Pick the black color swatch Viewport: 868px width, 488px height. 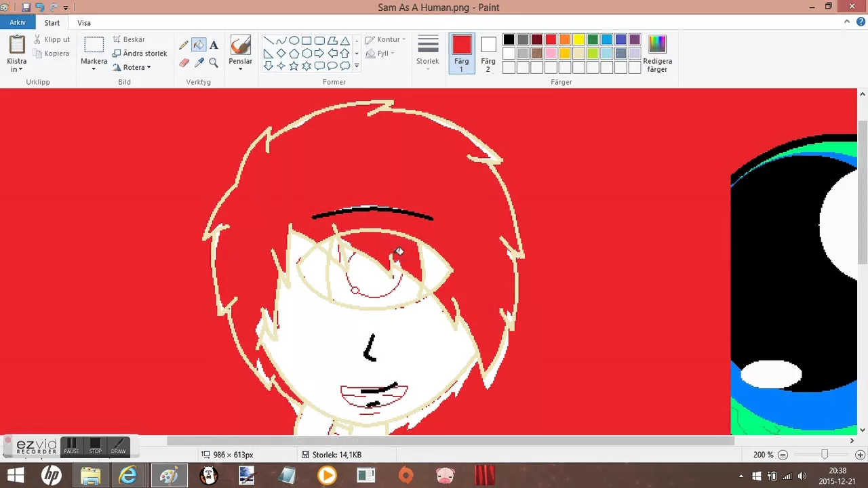click(509, 39)
